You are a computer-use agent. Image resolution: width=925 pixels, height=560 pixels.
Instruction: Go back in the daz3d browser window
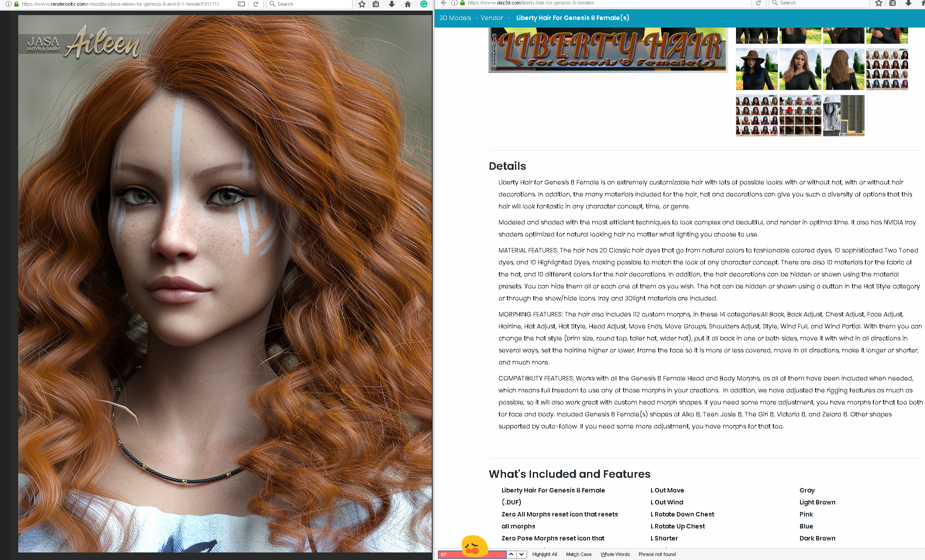point(443,3)
